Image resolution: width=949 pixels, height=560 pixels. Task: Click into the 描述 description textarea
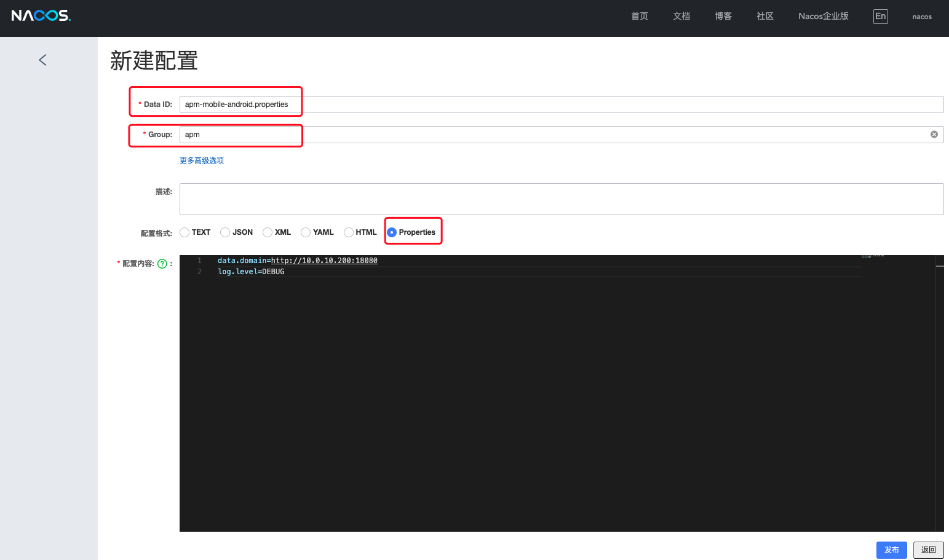click(562, 199)
